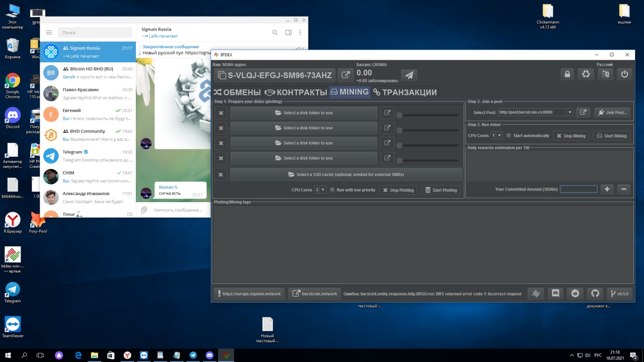The height and width of the screenshot is (362, 644).
Task: Click the padlock icon in BTDEX
Action: pos(568,74)
